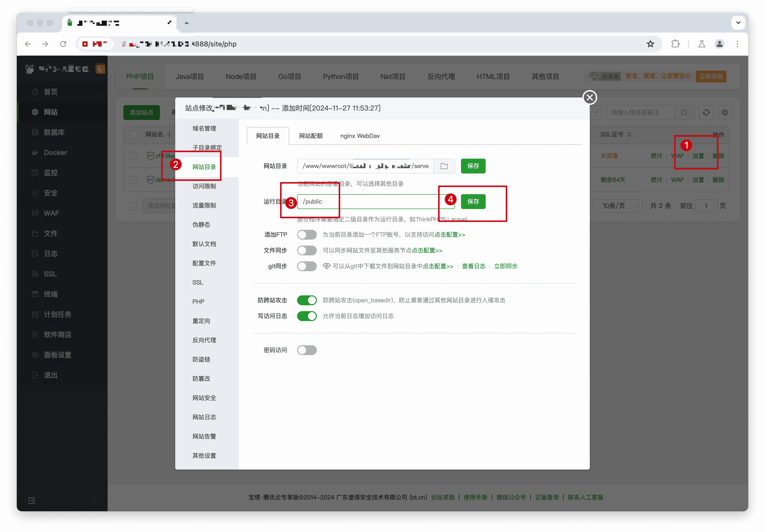
Task: Open the Chrome three-dot menu
Action: [737, 44]
